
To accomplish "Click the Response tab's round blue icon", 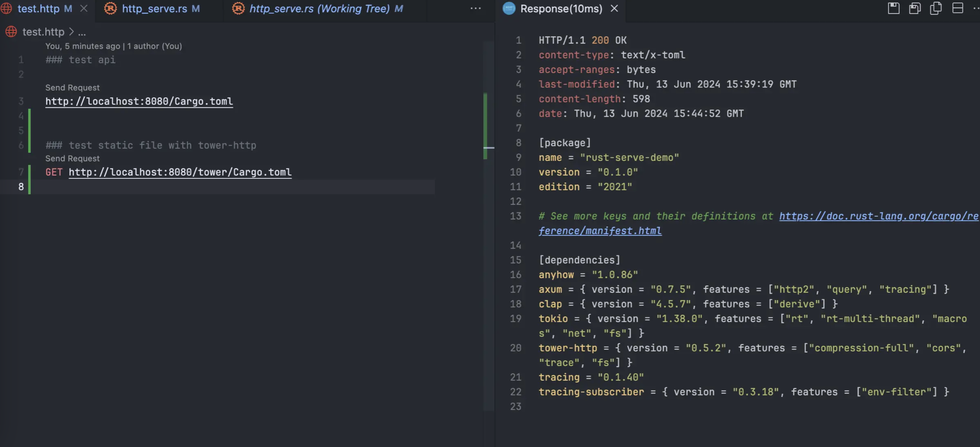I will pyautogui.click(x=509, y=9).
